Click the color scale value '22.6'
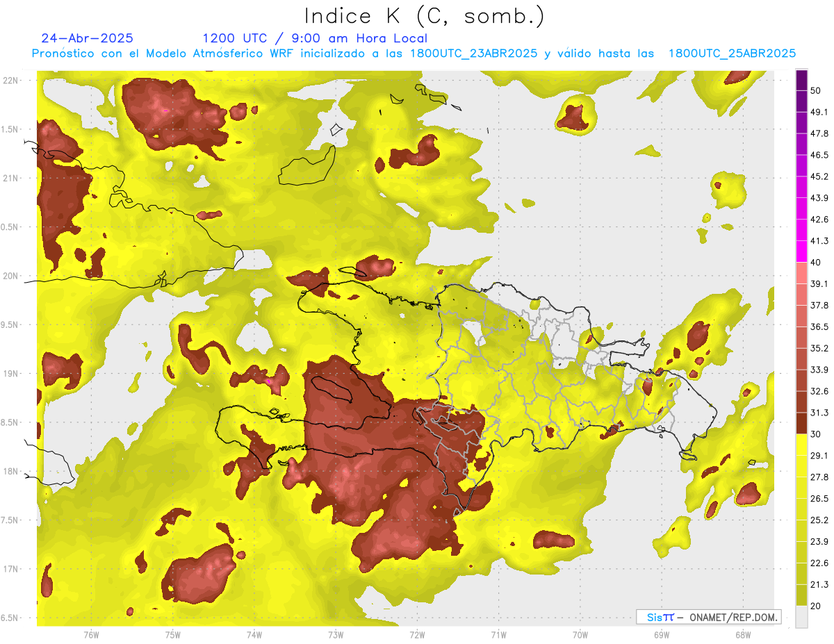The image size is (834, 644). pos(819,563)
